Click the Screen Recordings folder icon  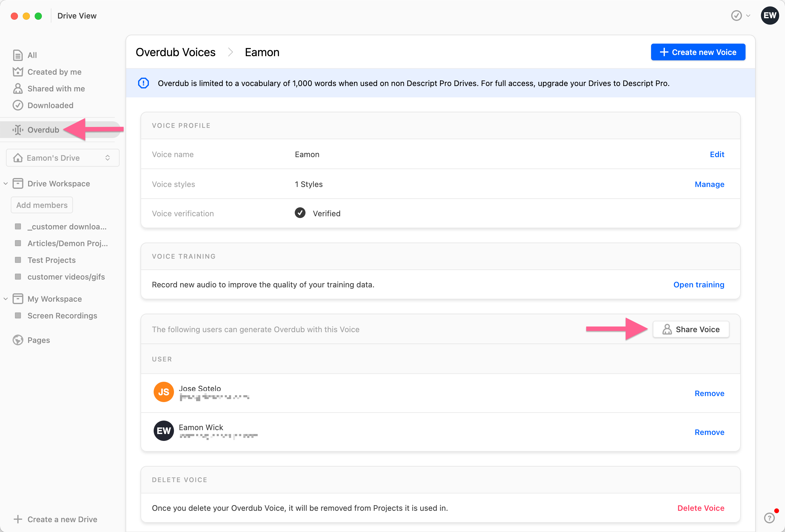[18, 316]
